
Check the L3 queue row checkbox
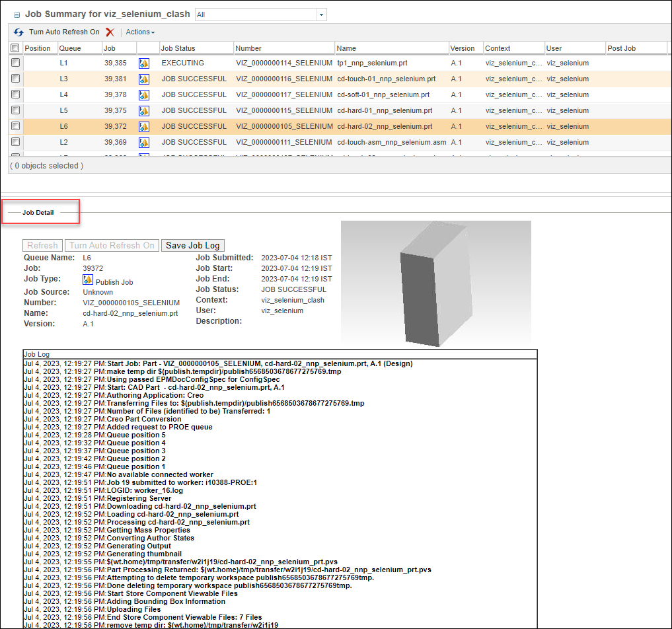[x=16, y=79]
